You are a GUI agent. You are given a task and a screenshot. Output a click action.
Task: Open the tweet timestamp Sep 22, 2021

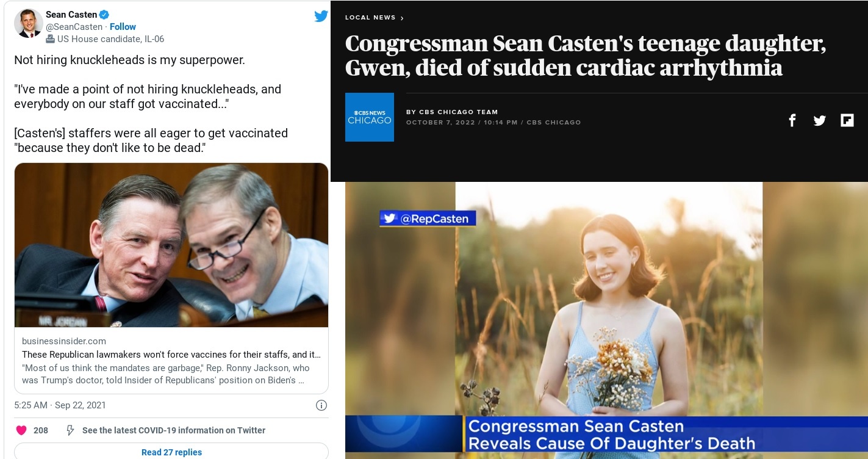(x=80, y=405)
